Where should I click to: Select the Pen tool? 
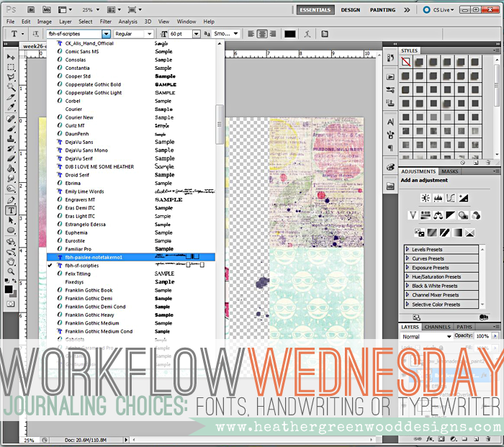pyautogui.click(x=11, y=200)
